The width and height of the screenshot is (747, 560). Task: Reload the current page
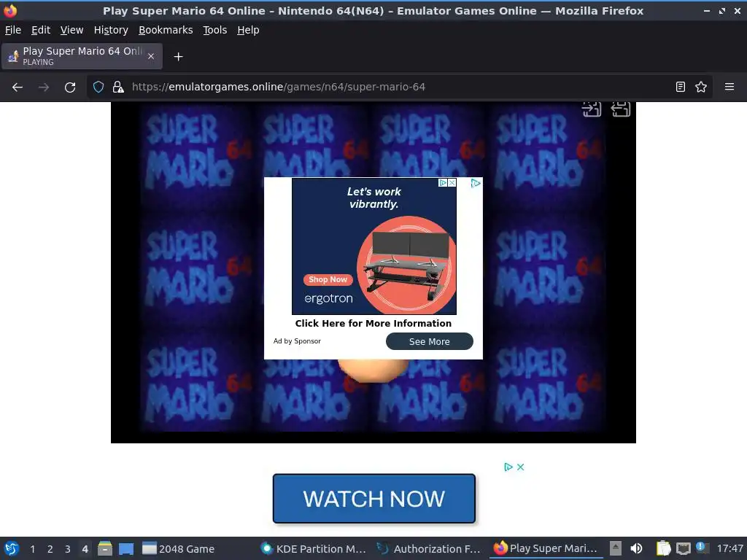(x=70, y=87)
